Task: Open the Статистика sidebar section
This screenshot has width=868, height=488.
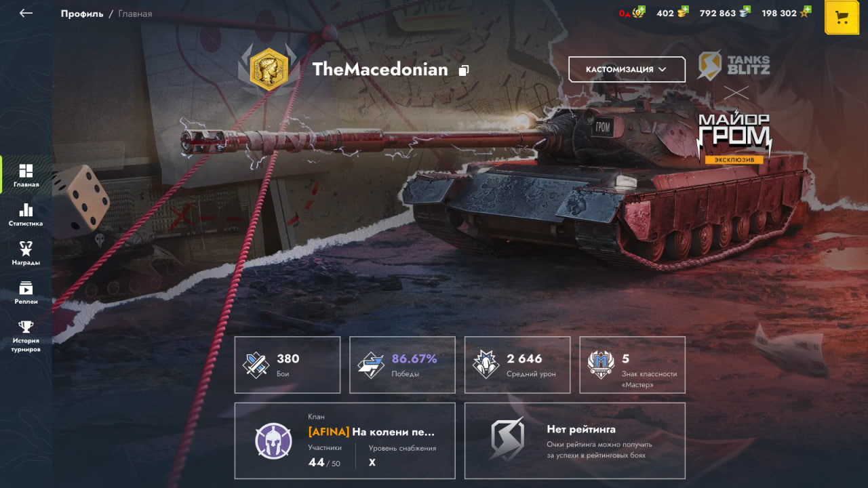Action: [26, 214]
